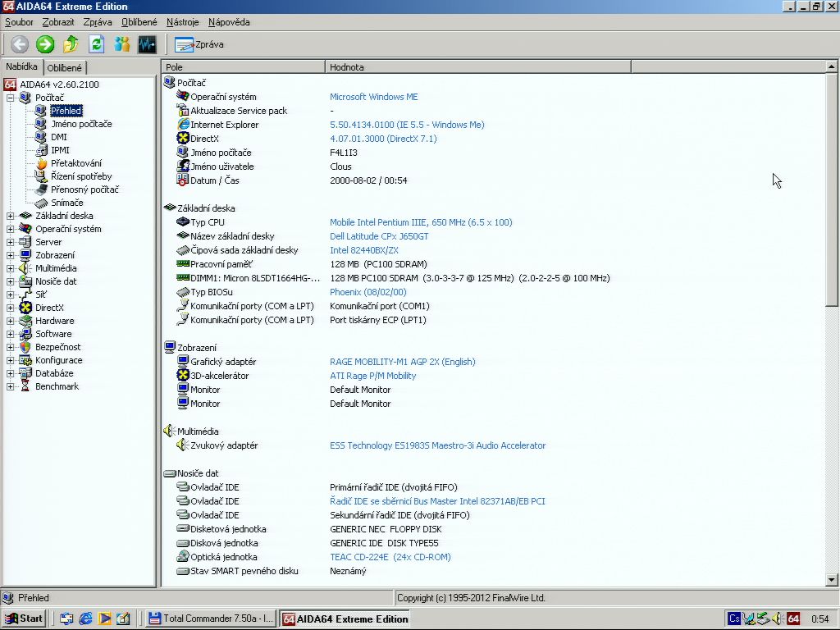840x630 pixels.
Task: Click the Databáze tree icon
Action: 25,373
